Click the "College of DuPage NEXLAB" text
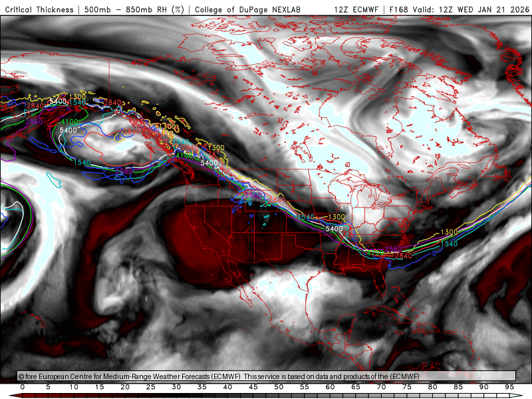The height and width of the screenshot is (399, 532). point(247,9)
